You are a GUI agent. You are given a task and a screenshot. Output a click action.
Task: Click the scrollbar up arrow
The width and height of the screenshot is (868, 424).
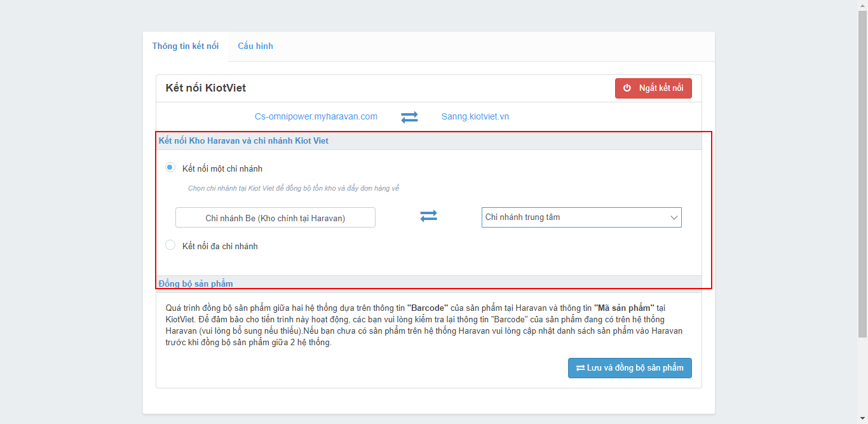coord(862,5)
